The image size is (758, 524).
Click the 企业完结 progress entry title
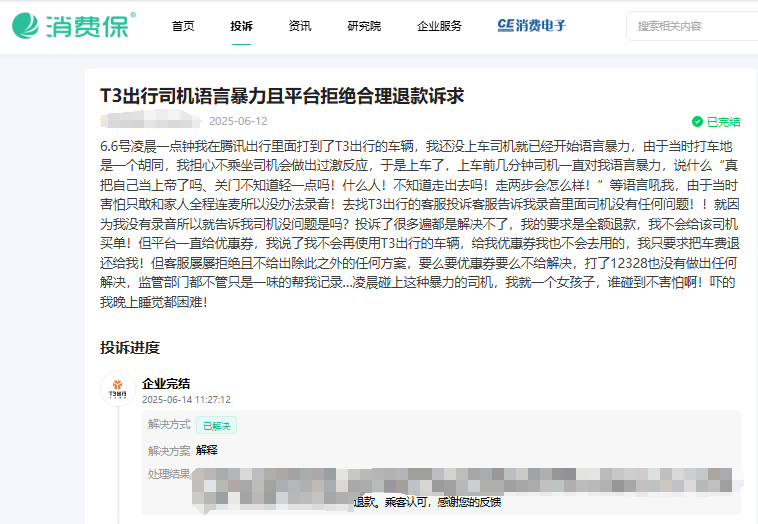(166, 384)
